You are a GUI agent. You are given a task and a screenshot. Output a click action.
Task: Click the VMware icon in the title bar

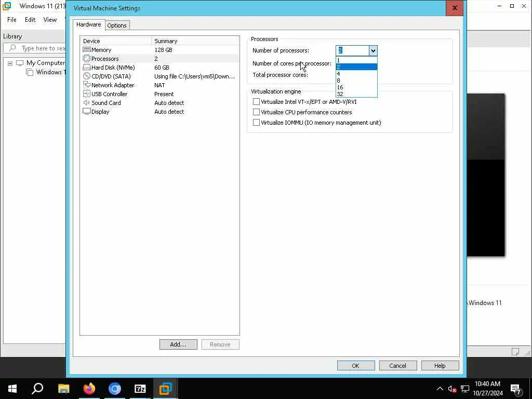7,6
